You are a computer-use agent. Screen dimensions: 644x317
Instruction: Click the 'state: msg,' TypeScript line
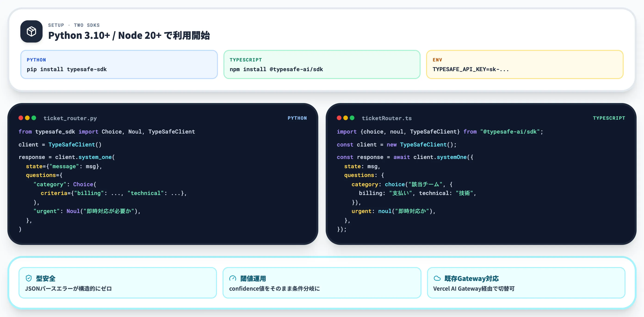(362, 166)
